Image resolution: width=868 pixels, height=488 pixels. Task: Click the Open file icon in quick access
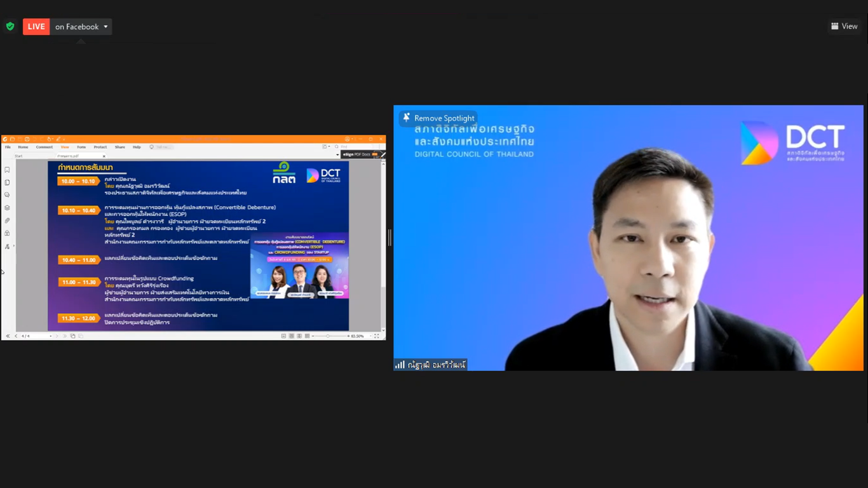13,139
